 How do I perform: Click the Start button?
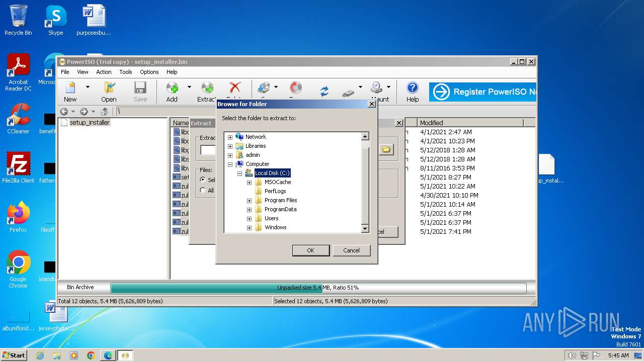(x=14, y=355)
